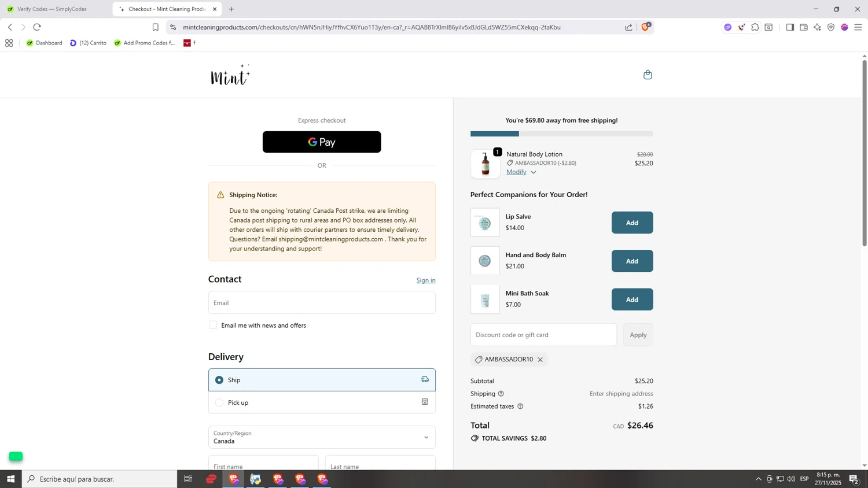Viewport: 868px width, 488px height.
Task: Go back using browser back arrow
Action: click(10, 27)
